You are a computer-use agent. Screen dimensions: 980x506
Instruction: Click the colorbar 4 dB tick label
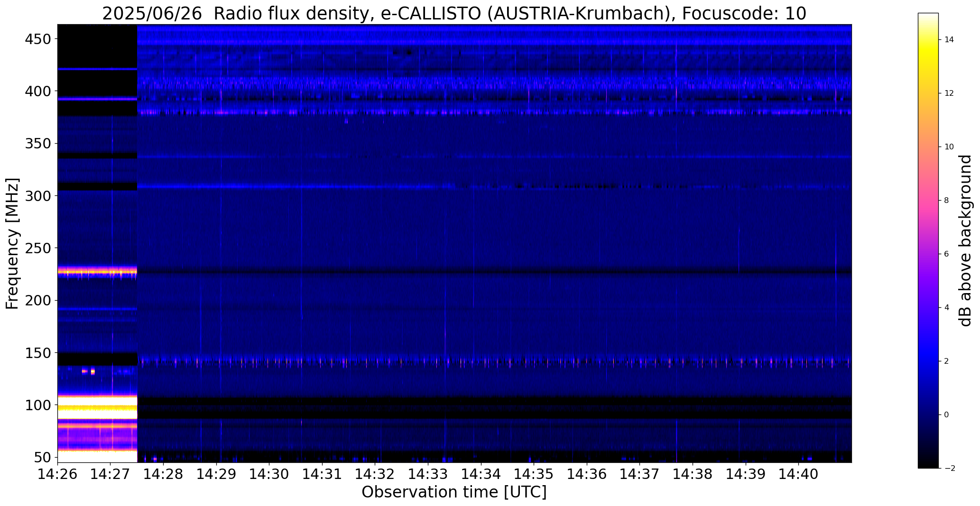pyautogui.click(x=947, y=307)
